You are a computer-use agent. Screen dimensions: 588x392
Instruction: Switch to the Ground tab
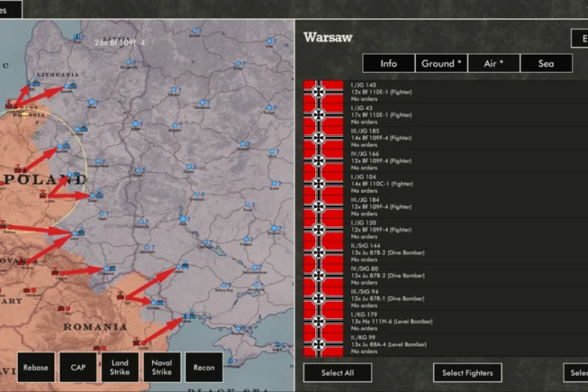[x=441, y=64]
